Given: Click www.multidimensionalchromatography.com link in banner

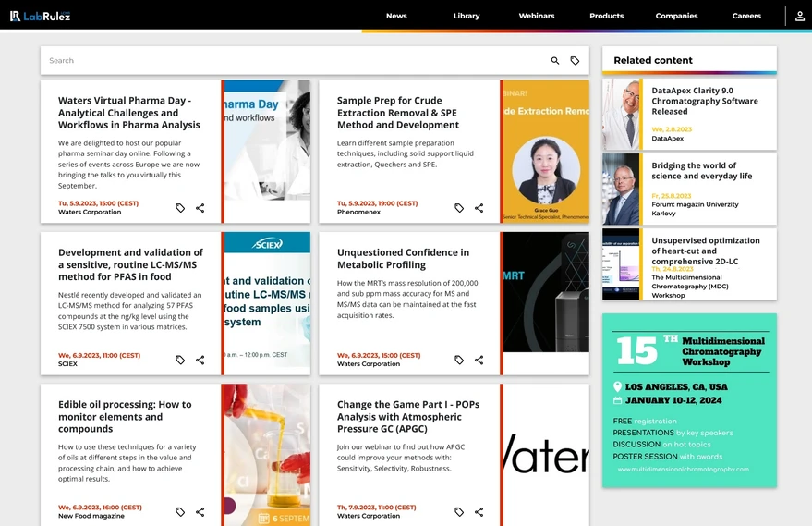Looking at the screenshot, I should pyautogui.click(x=683, y=469).
